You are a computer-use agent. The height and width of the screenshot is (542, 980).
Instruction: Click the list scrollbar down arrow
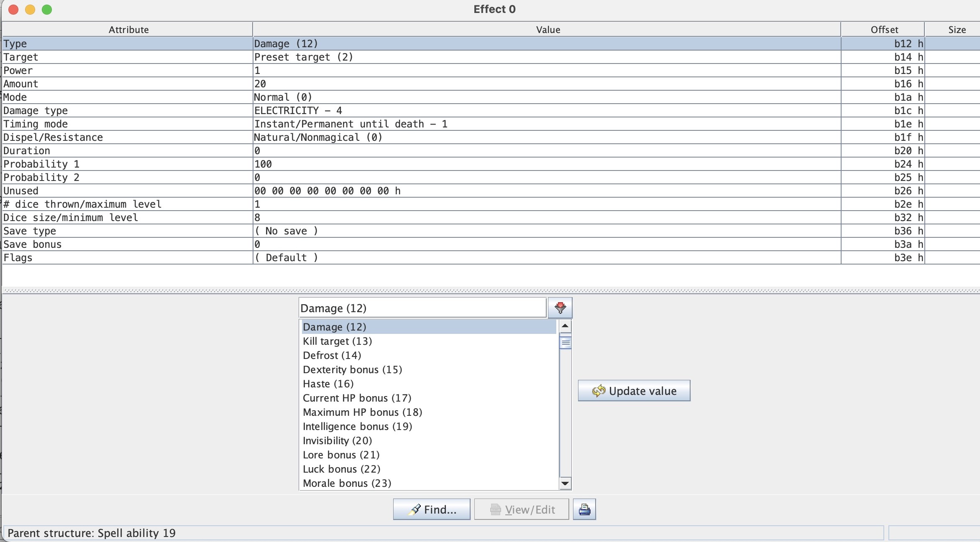tap(565, 483)
